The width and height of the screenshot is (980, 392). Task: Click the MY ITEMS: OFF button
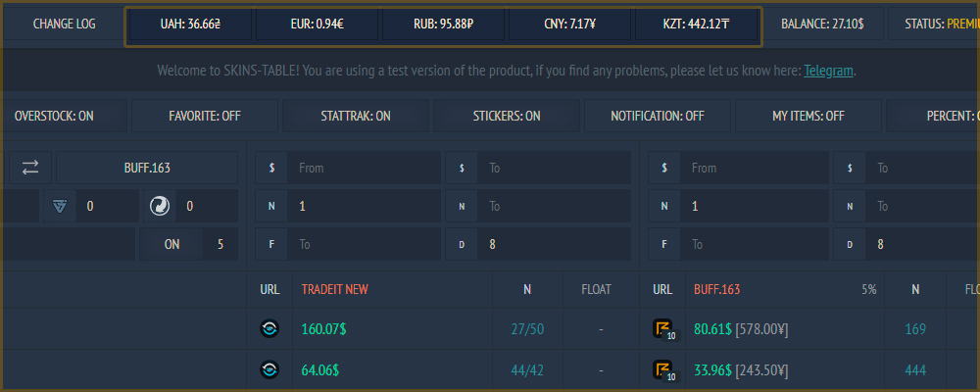808,116
